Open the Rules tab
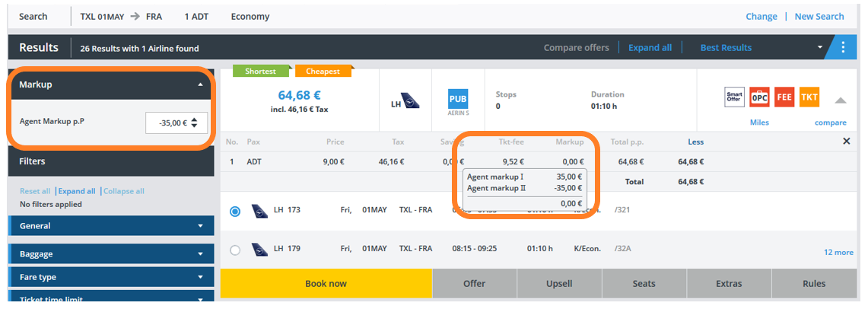Image resolution: width=868 pixels, height=309 pixels. (814, 284)
